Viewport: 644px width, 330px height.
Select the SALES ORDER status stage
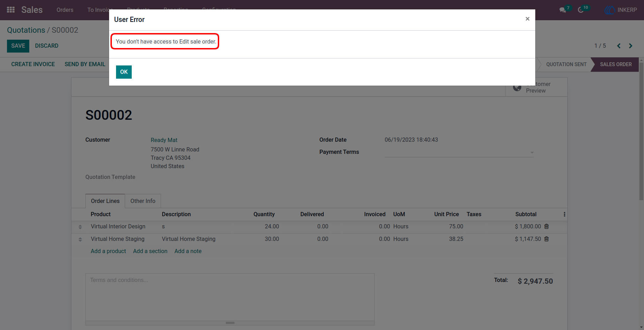[615, 64]
